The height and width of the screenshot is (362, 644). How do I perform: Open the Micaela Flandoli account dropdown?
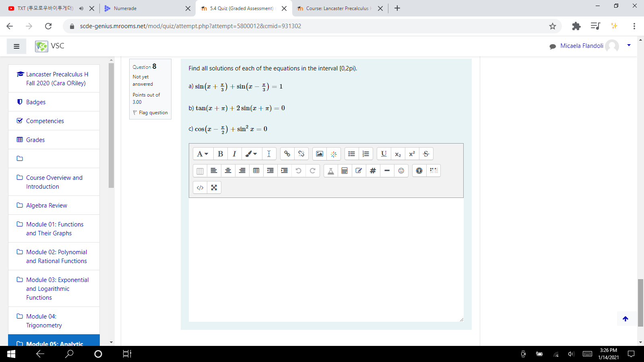pyautogui.click(x=628, y=46)
